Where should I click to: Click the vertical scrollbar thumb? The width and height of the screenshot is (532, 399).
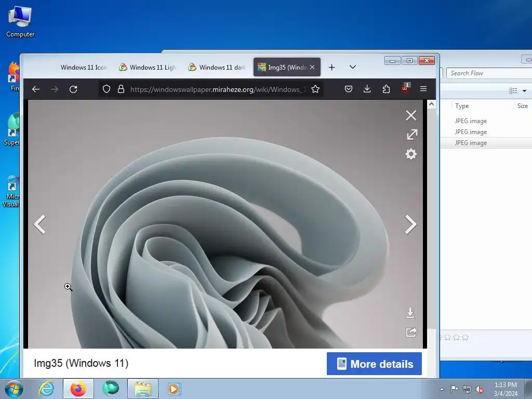point(431,219)
